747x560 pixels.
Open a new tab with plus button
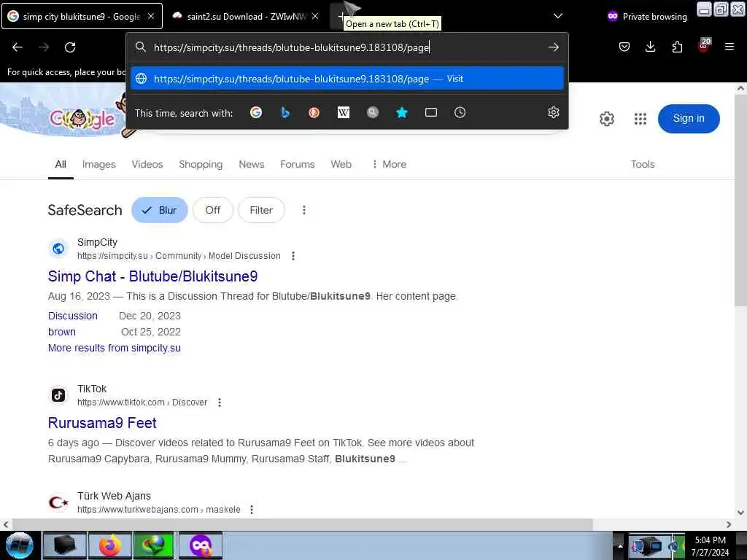click(340, 16)
